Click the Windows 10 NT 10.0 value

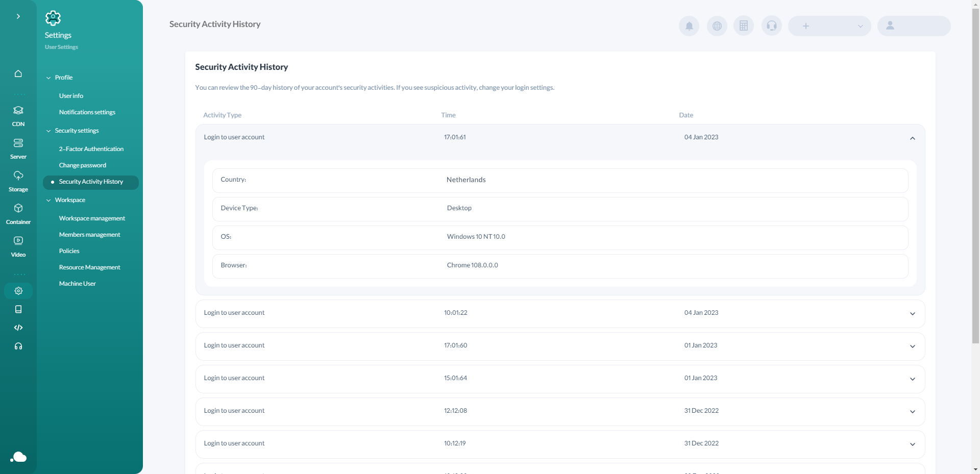[x=476, y=237]
